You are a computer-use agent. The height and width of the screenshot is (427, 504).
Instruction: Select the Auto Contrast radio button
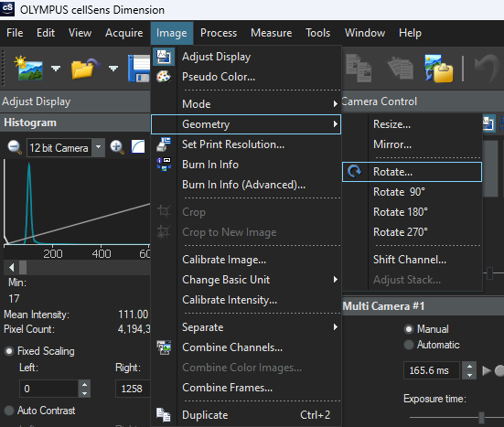click(9, 411)
